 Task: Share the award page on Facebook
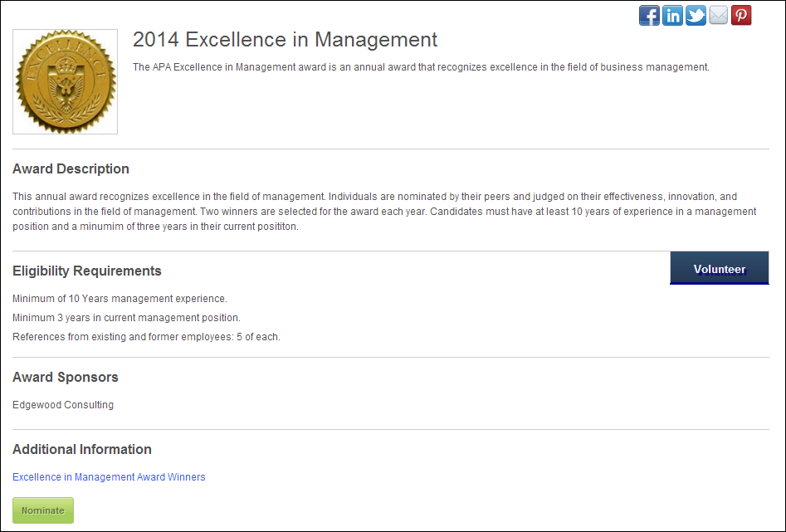click(649, 15)
